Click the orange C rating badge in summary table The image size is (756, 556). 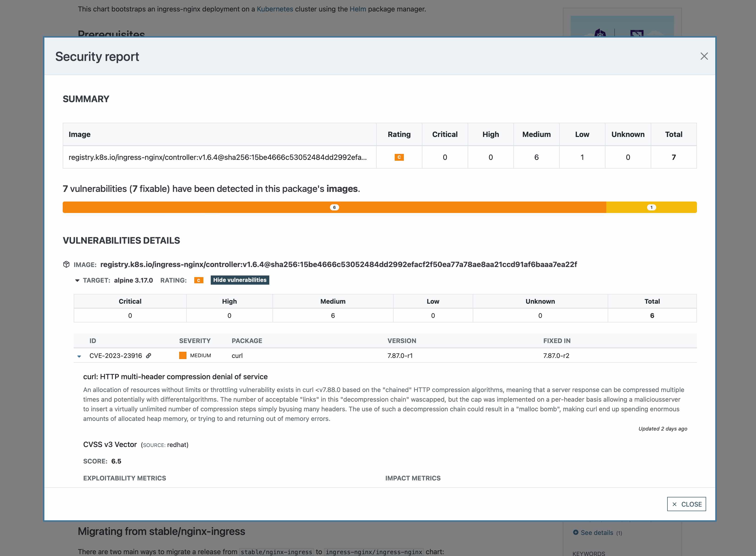[x=399, y=157]
